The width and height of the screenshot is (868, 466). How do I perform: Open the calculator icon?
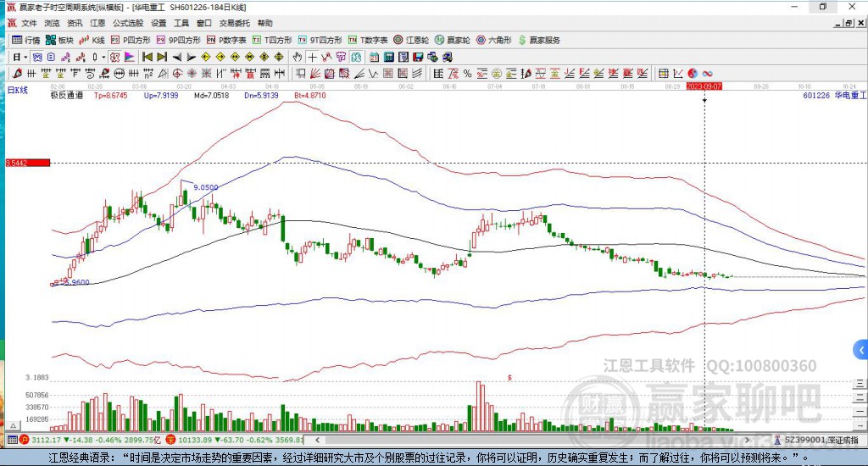[388, 57]
